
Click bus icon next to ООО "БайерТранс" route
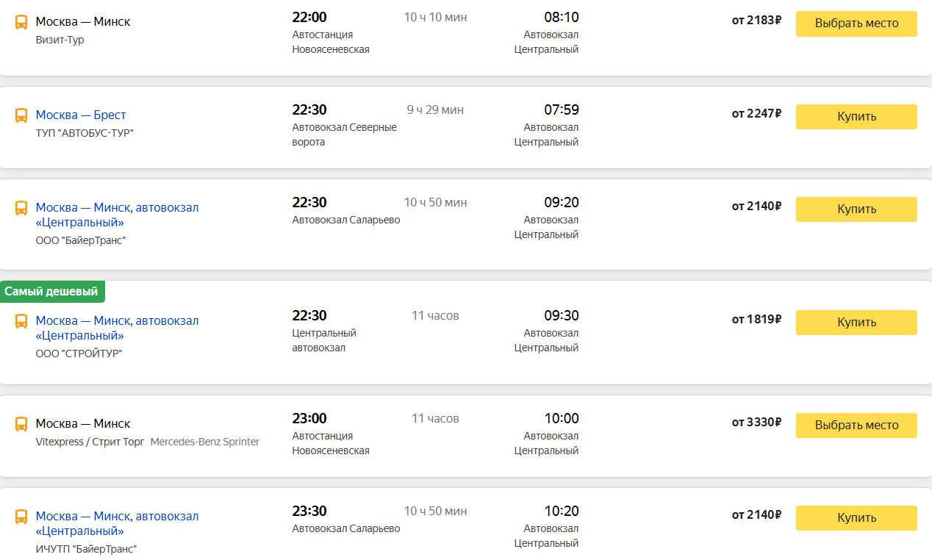pyautogui.click(x=21, y=208)
